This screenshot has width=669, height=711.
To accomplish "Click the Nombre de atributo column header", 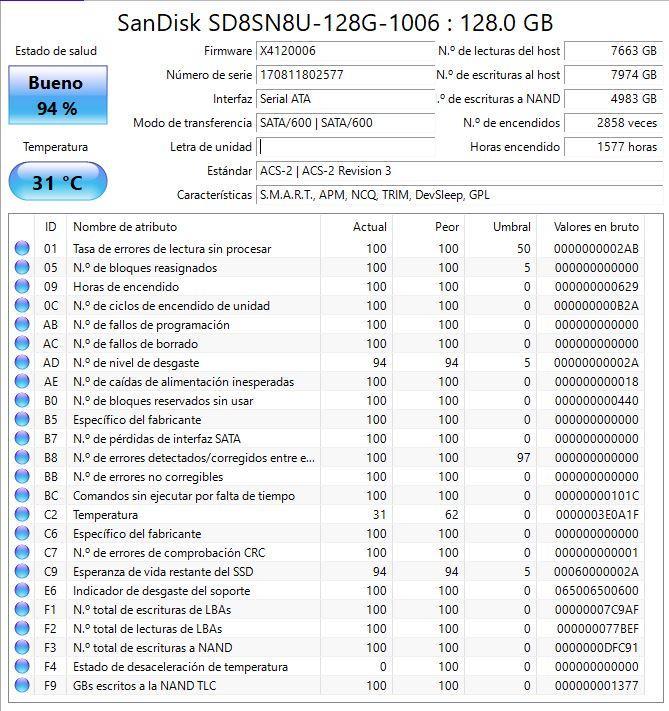I will [194, 227].
